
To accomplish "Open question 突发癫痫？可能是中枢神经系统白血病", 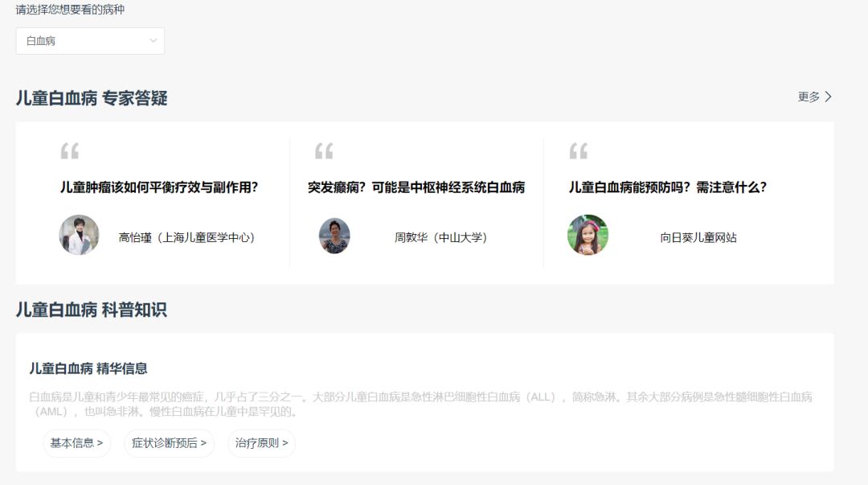I will (x=419, y=187).
